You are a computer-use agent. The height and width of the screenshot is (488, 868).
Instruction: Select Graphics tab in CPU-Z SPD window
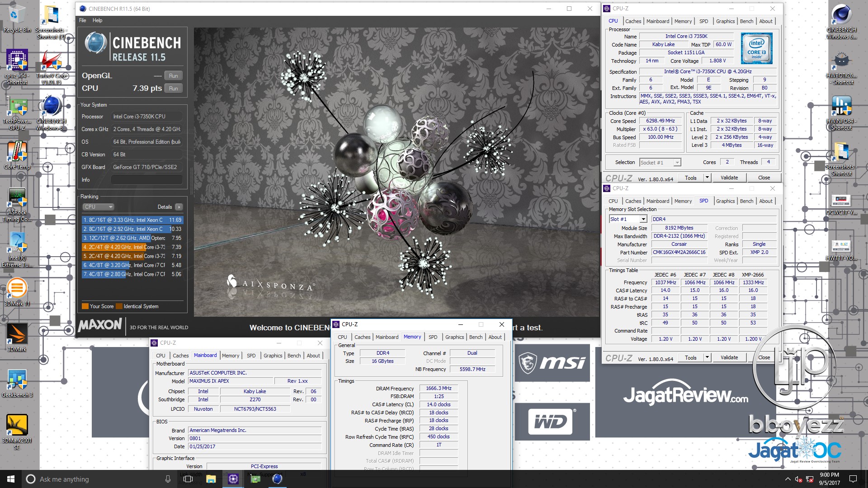point(725,201)
